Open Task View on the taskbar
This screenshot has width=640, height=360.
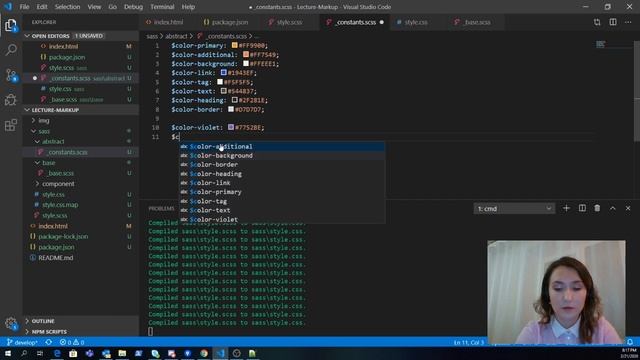tap(40, 353)
